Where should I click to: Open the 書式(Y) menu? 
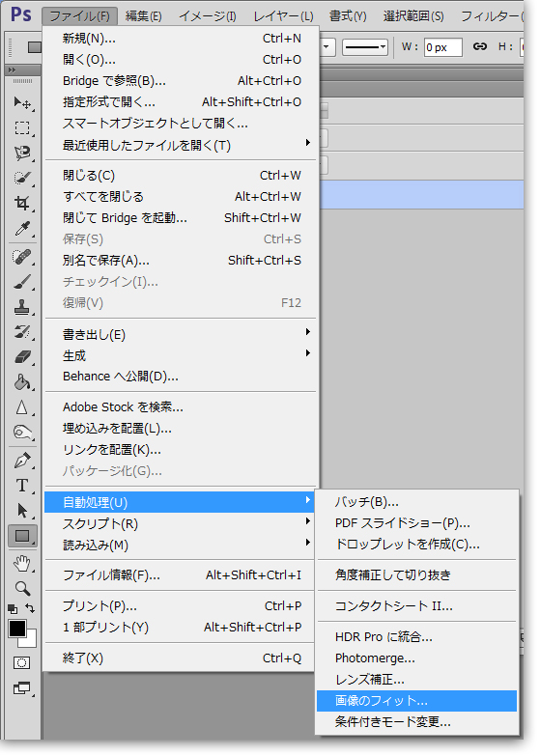(x=348, y=16)
